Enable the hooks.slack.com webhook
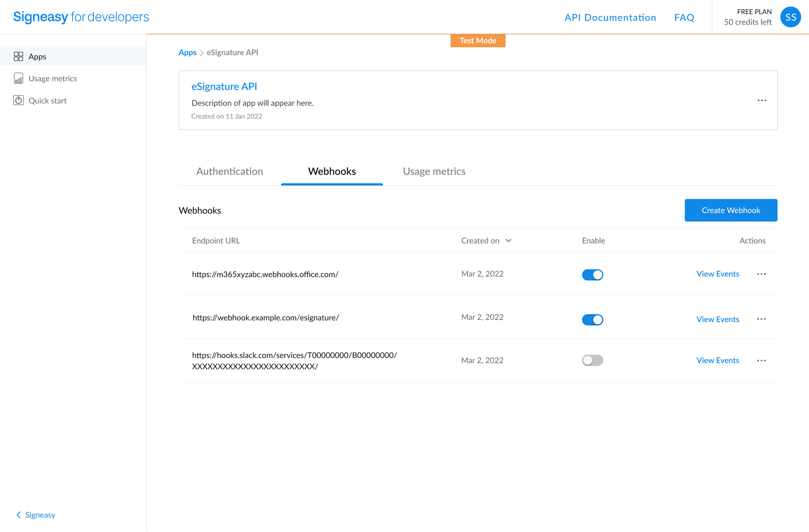The width and height of the screenshot is (809, 532). pyautogui.click(x=592, y=360)
